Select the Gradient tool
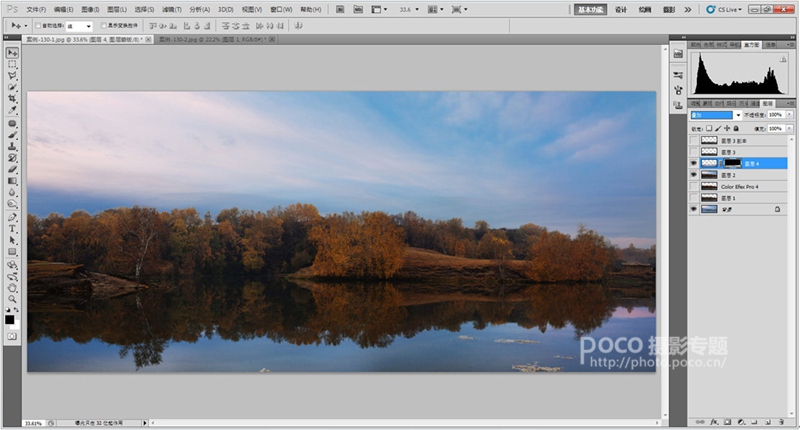Viewport: 800px width, 430px height. (12, 181)
